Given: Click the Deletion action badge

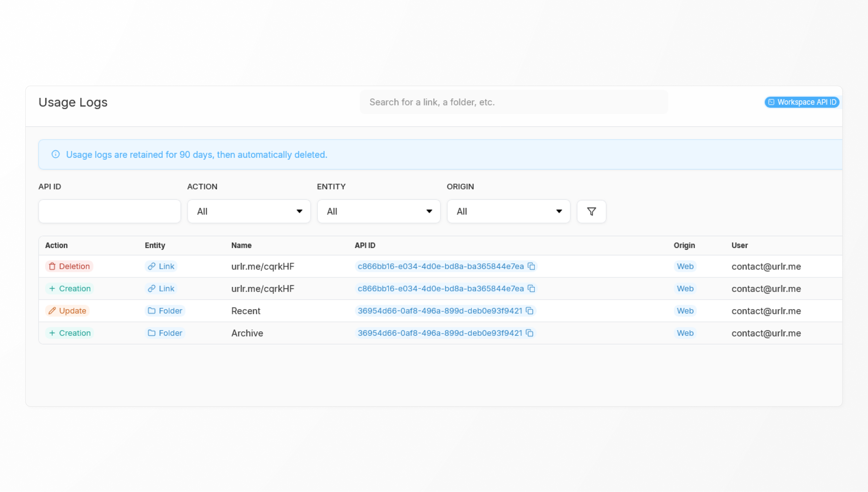Looking at the screenshot, I should pos(69,266).
